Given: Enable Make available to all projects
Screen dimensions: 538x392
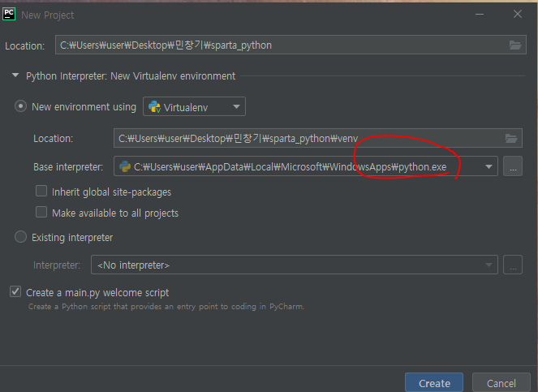Looking at the screenshot, I should click(x=41, y=212).
